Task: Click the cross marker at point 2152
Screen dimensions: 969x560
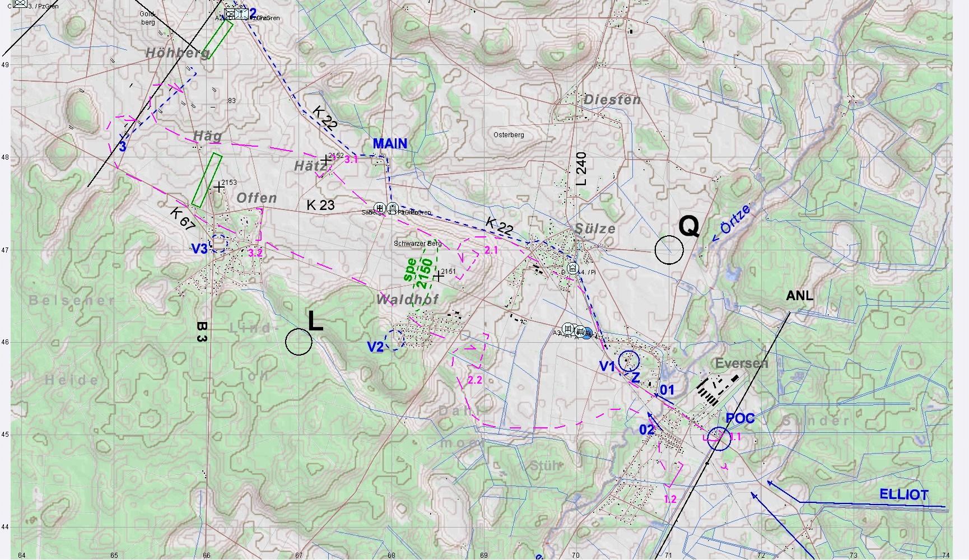Action: point(325,161)
